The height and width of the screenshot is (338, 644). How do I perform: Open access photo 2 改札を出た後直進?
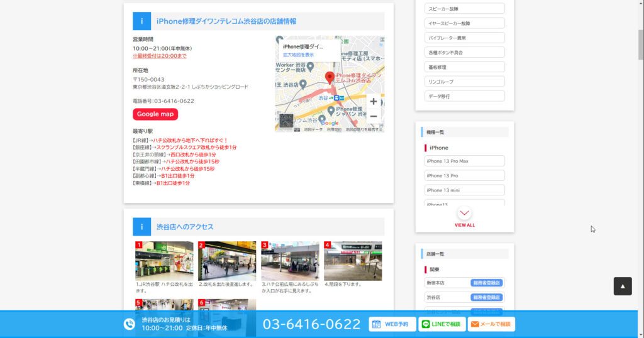(x=227, y=261)
